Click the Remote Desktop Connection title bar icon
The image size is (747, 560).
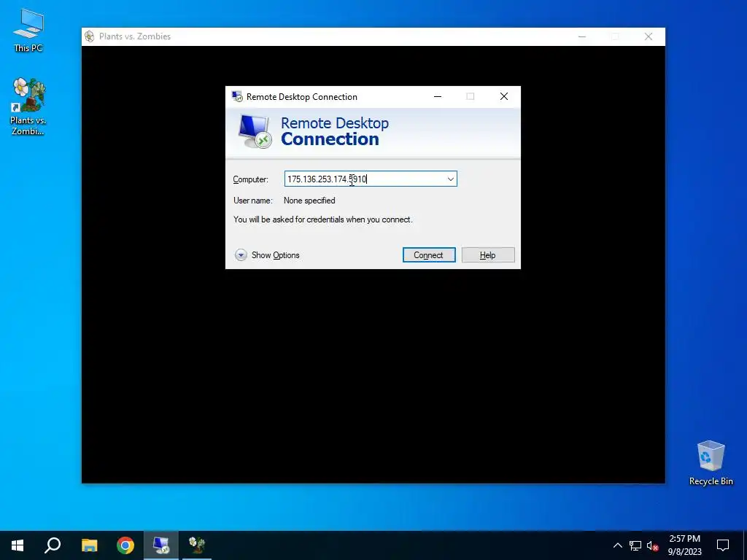point(237,97)
